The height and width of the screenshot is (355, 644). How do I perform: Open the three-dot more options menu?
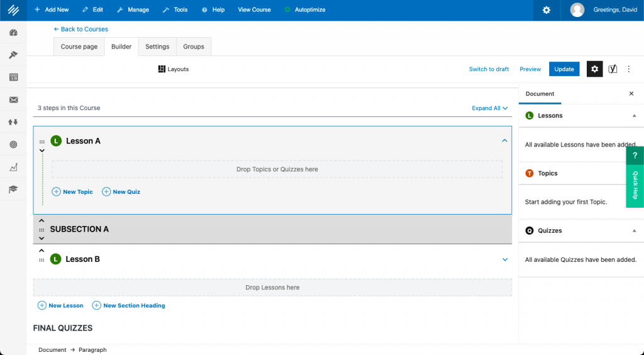click(x=628, y=69)
